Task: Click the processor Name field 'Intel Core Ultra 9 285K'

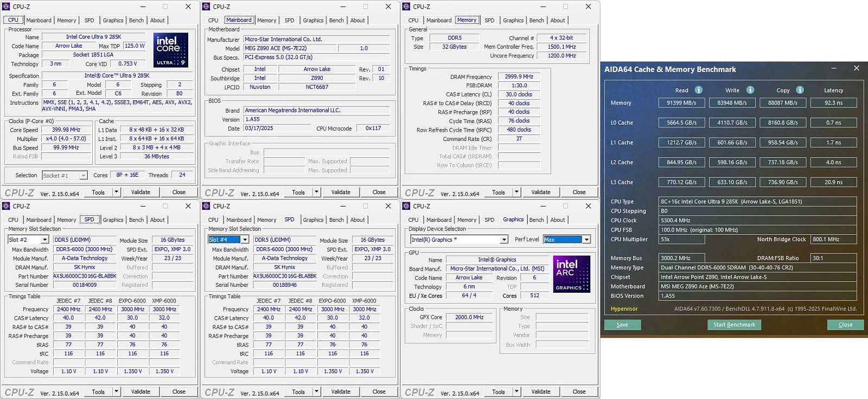Action: tap(93, 37)
